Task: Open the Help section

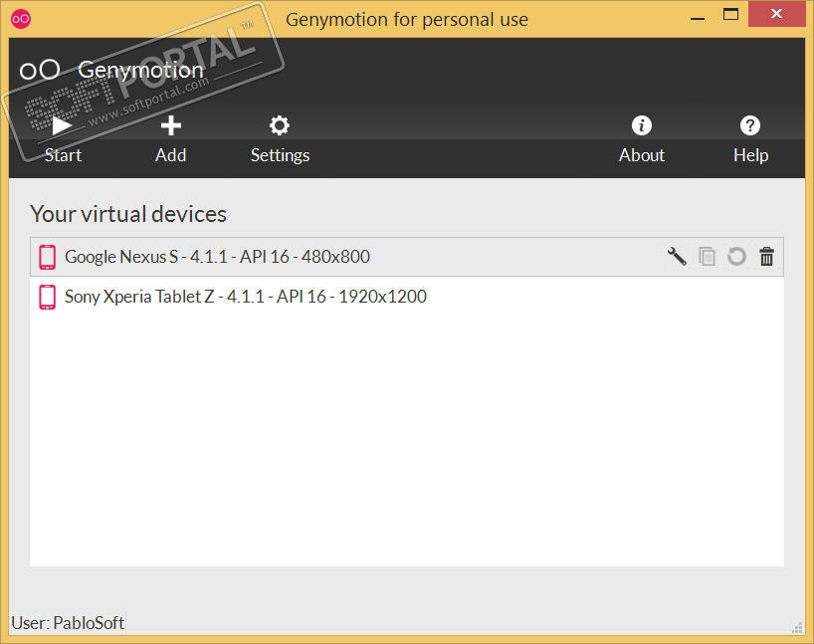Action: [x=750, y=138]
